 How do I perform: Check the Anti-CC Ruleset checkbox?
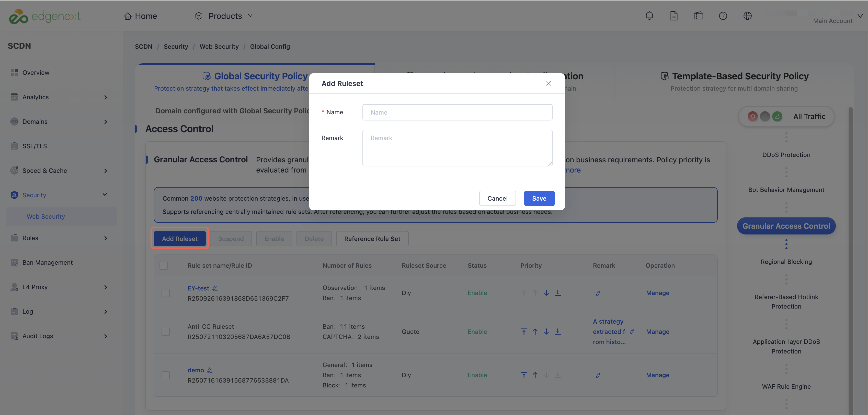pyautogui.click(x=165, y=332)
